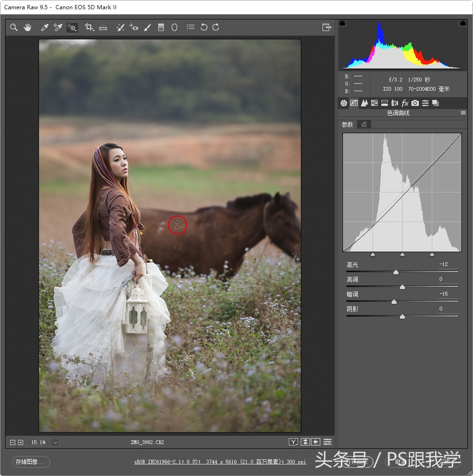Open the preview settings dropdown
Screen dimensions: 473x476
coord(327,442)
